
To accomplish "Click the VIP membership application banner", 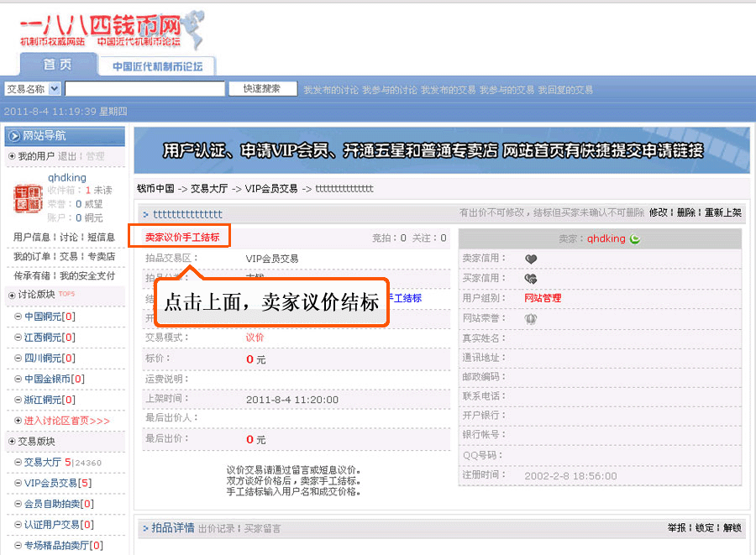I will tap(442, 150).
